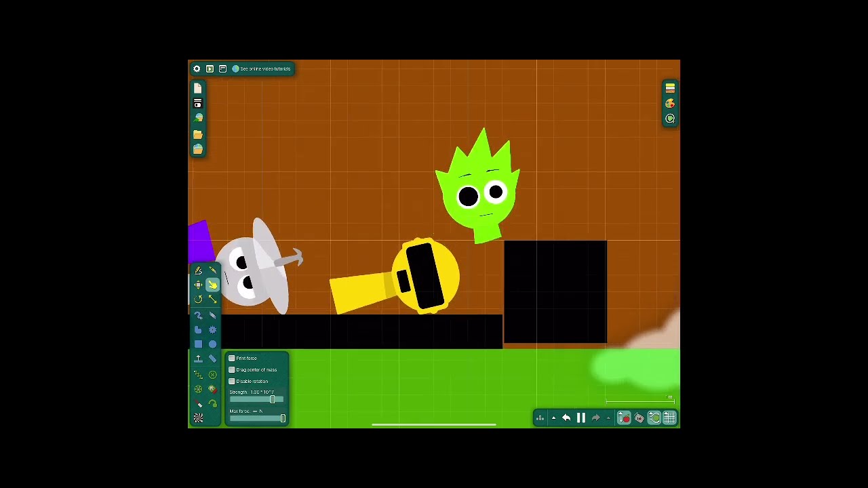
Task: Click the green circular icon in right panel
Action: [670, 119]
